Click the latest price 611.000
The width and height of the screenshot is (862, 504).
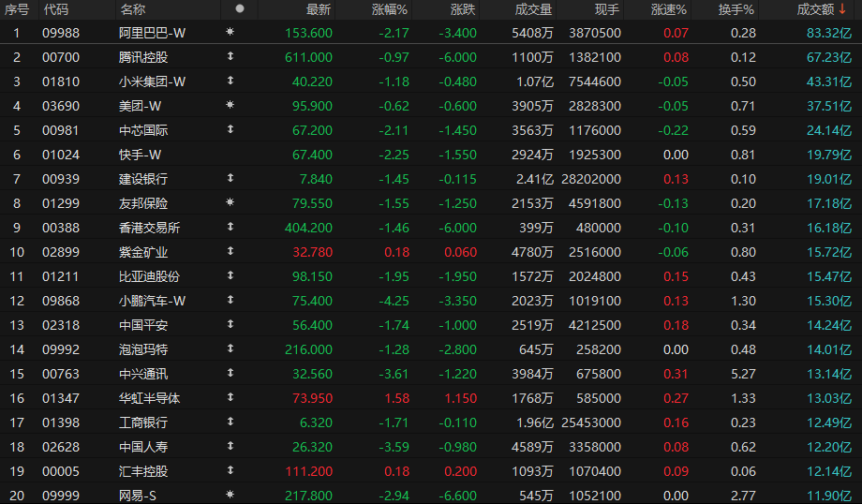tap(308, 57)
